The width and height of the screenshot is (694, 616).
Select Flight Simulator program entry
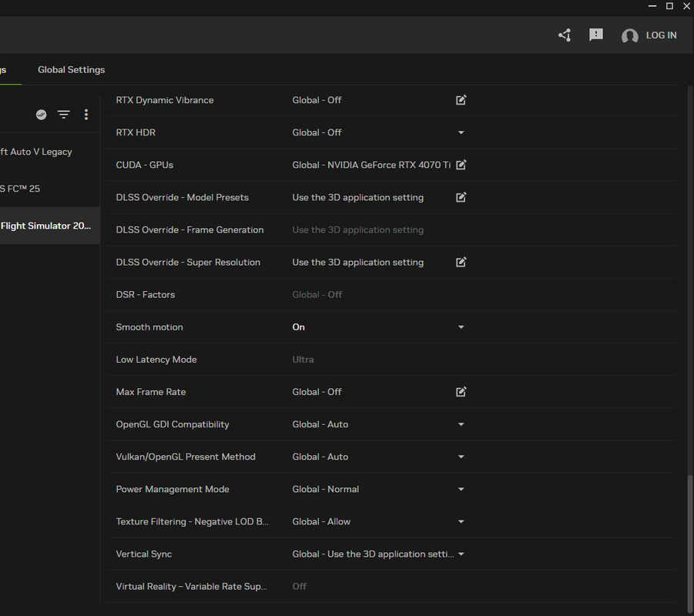pos(49,226)
